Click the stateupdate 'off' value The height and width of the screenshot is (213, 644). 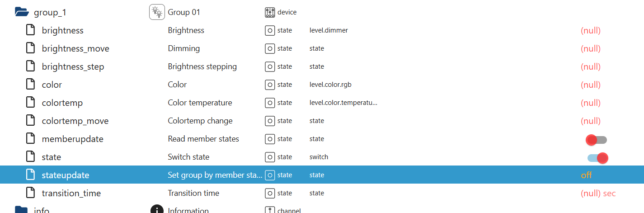point(586,175)
